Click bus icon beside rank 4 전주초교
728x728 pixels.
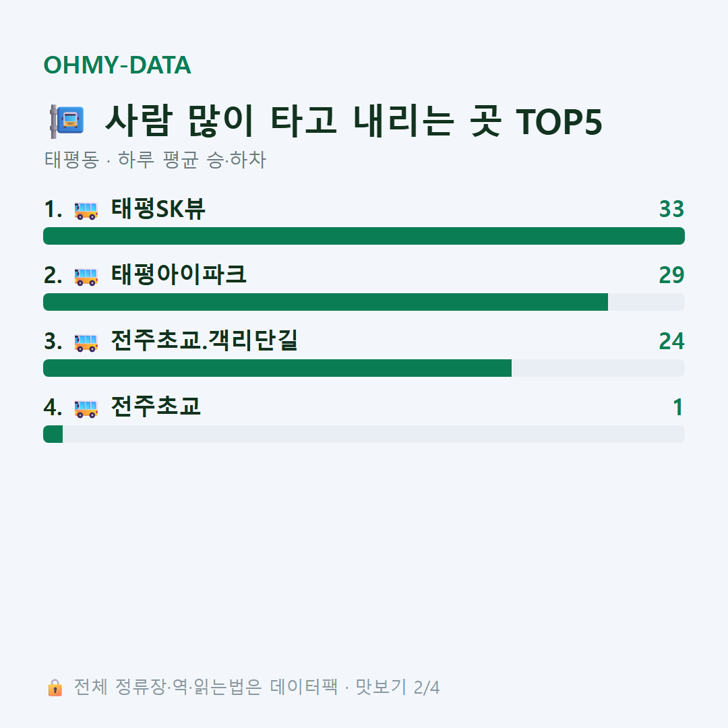point(86,408)
